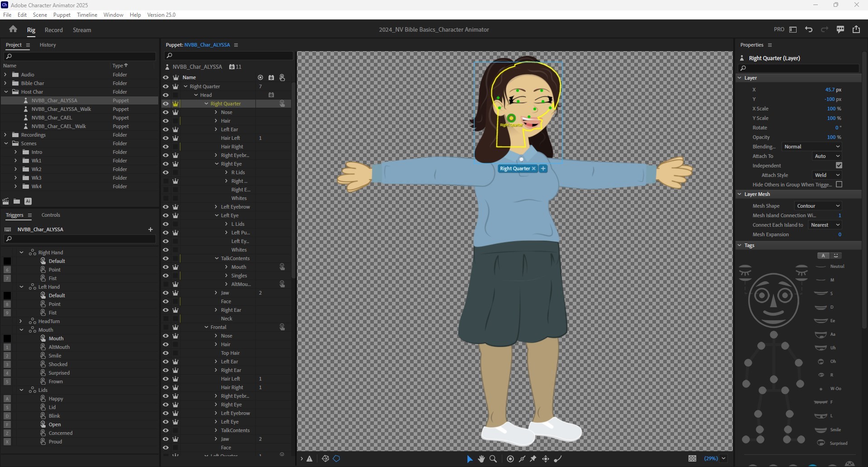Viewport: 868px width, 467px height.
Task: Click the NVBB_Char_ALYSSA puppet link above layers
Action: (208, 45)
